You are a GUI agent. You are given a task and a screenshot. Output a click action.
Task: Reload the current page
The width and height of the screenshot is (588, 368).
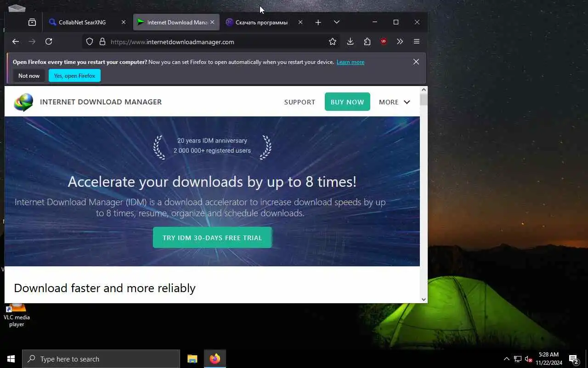pyautogui.click(x=49, y=41)
